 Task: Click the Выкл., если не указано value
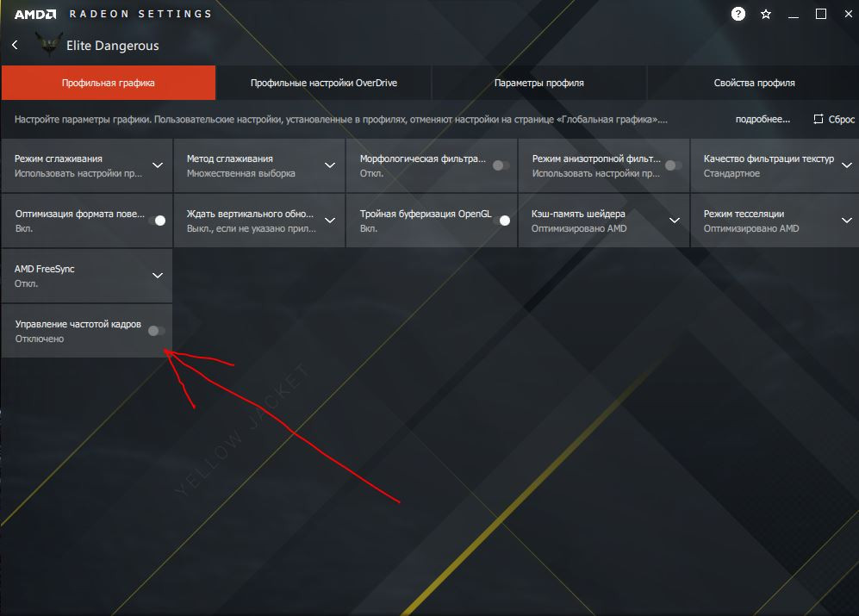(251, 228)
